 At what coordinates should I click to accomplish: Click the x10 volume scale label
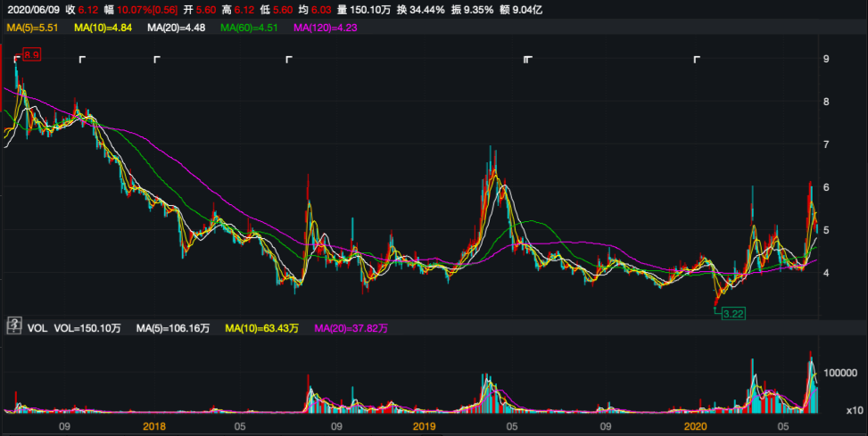pos(855,410)
